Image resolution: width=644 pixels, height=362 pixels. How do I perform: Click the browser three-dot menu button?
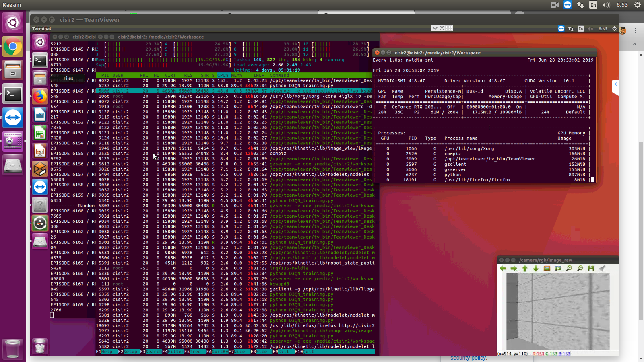pyautogui.click(x=636, y=31)
